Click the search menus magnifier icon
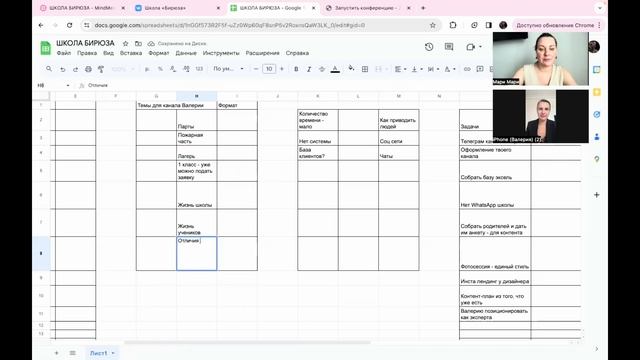 pos(49,69)
